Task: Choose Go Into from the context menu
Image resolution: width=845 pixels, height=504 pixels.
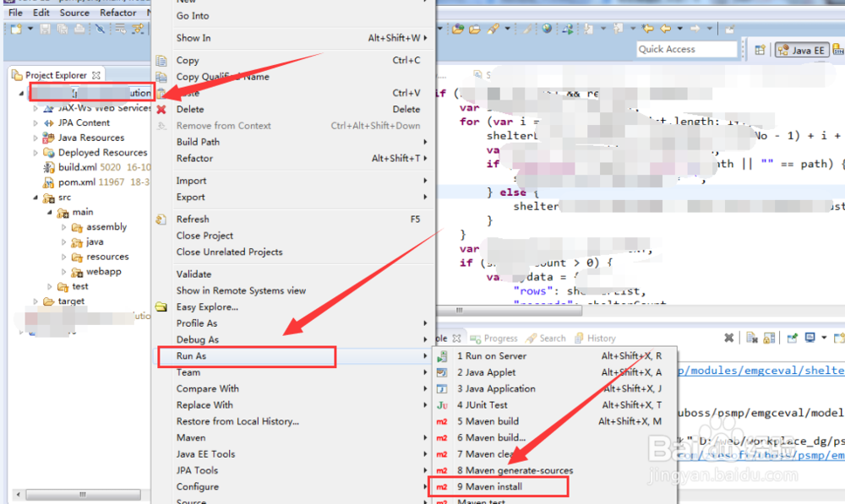Action: click(x=295, y=15)
